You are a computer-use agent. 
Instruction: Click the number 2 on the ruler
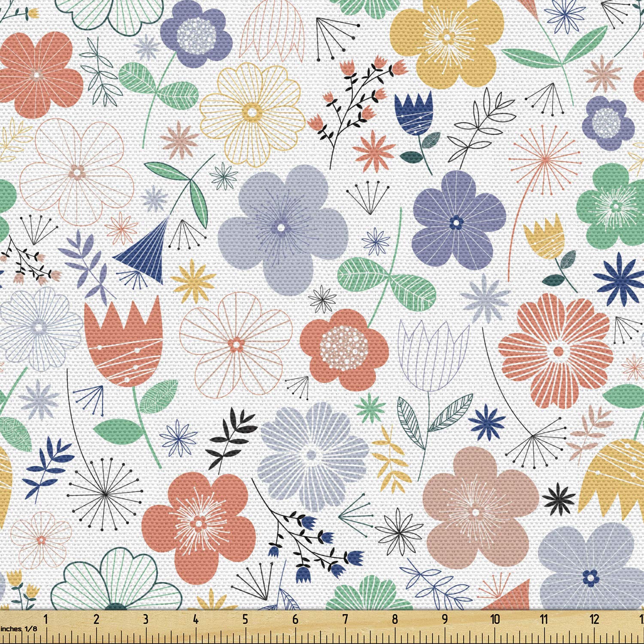pos(96,619)
